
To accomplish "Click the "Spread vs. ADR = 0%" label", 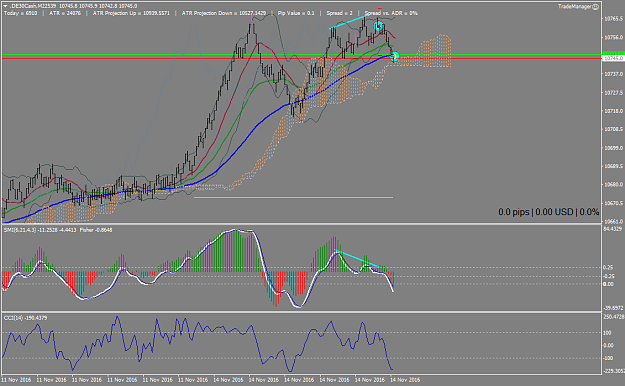I will (x=391, y=13).
